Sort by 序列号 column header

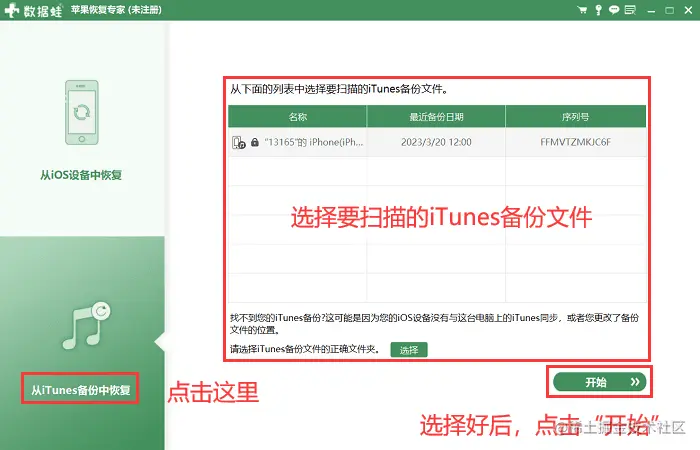click(575, 117)
